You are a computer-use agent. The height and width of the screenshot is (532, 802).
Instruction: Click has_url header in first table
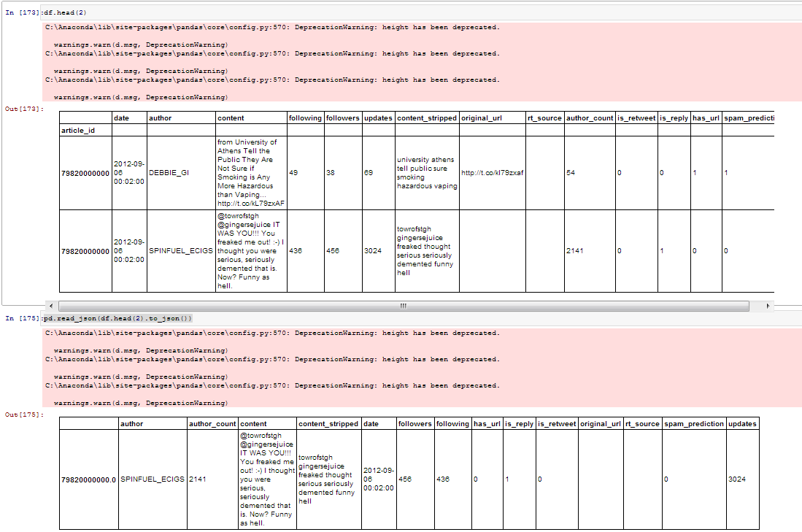click(706, 117)
